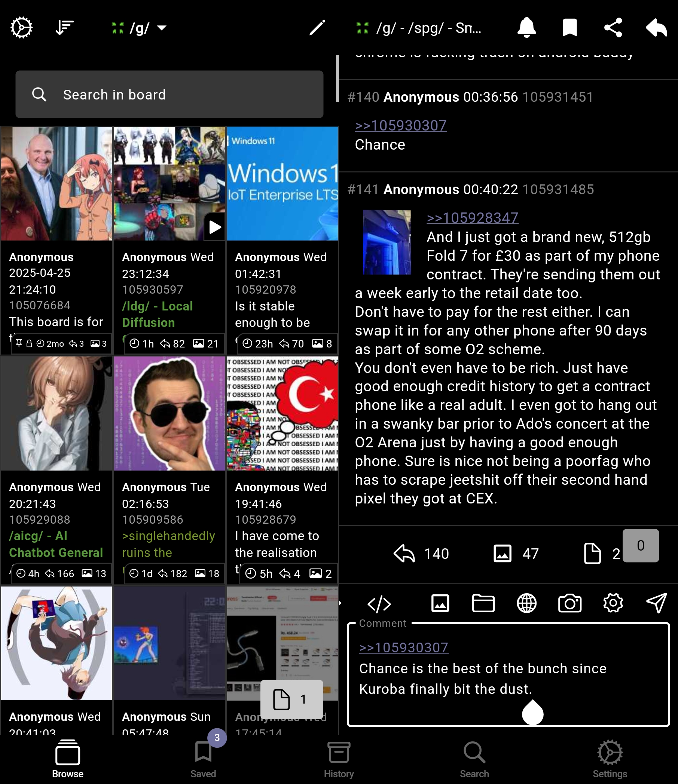
Task: Select post number 105931485
Action: point(558,190)
